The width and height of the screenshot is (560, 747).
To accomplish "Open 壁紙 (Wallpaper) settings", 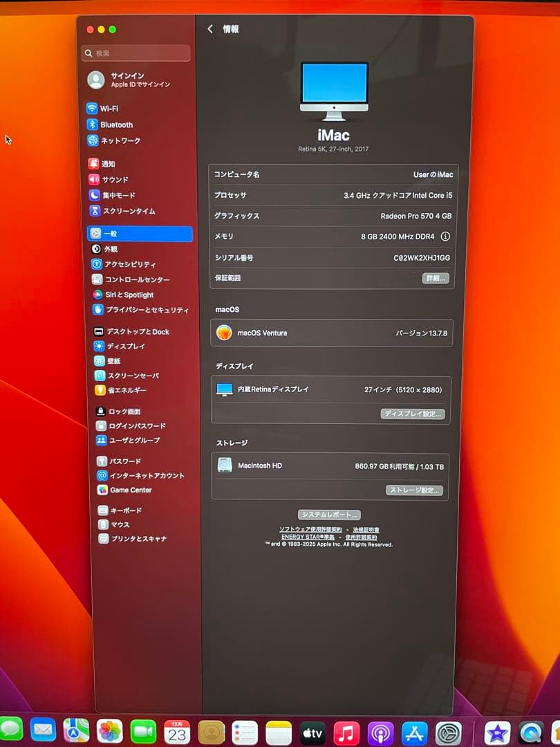I will pos(113,361).
